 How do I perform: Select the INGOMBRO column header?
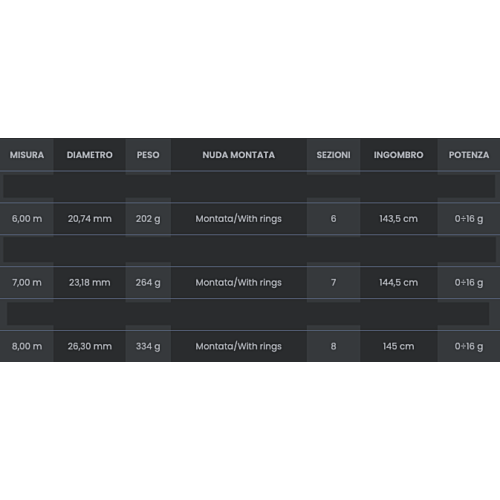pyautogui.click(x=399, y=155)
